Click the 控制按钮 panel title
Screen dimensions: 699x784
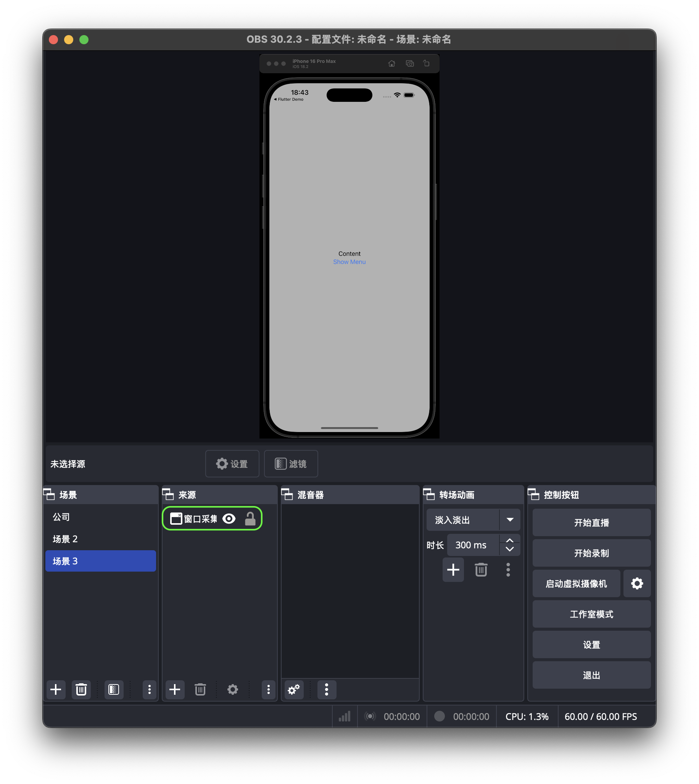561,495
